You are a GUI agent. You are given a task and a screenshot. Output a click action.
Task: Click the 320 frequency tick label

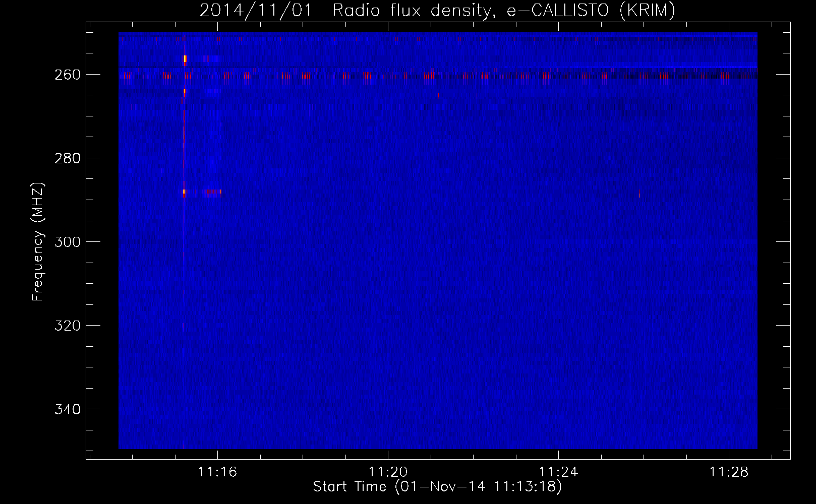pos(68,326)
